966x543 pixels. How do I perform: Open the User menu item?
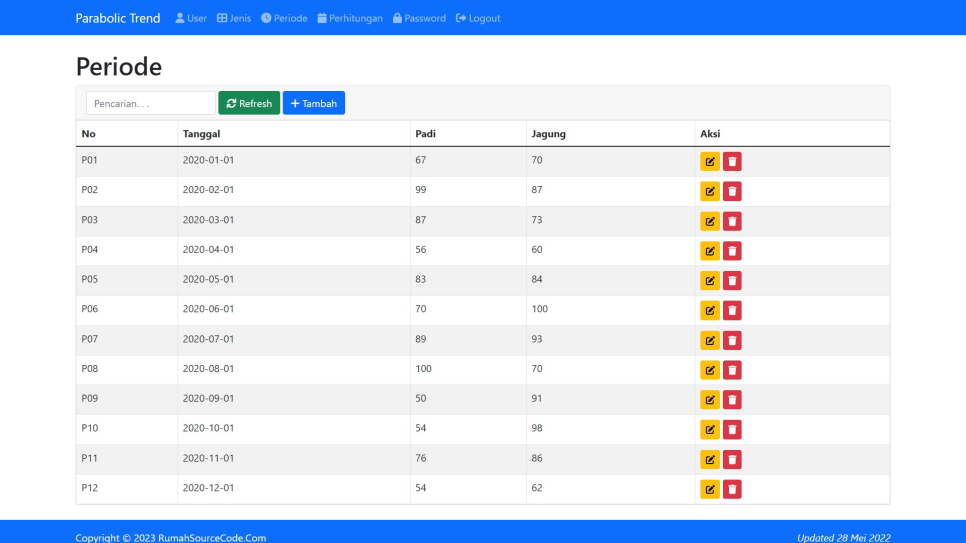pos(191,18)
